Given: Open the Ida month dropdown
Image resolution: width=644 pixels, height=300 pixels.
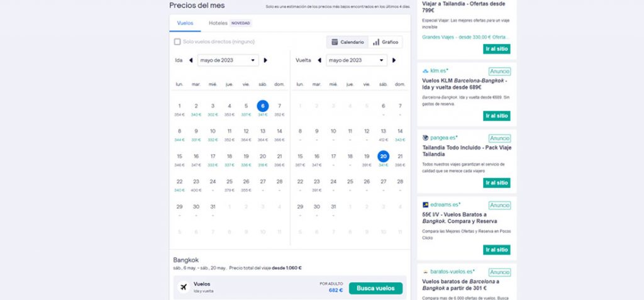Looking at the screenshot, I should point(228,60).
